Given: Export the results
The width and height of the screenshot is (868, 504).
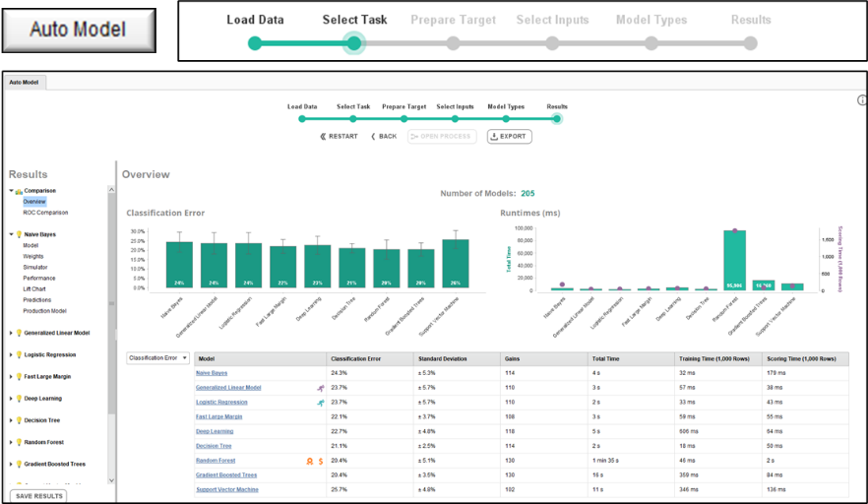Looking at the screenshot, I should (510, 136).
